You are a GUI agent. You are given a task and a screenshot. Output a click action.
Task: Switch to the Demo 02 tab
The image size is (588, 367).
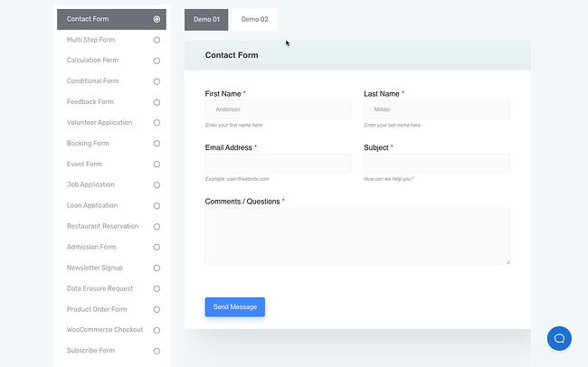click(x=254, y=19)
